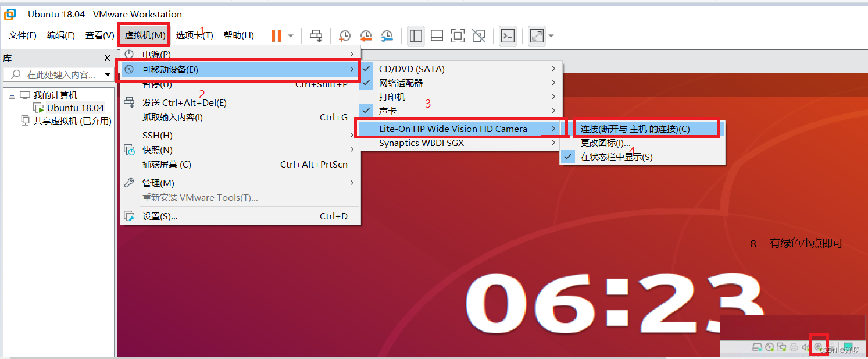Toggle the library sidebar view icon
868x359 pixels.
416,36
